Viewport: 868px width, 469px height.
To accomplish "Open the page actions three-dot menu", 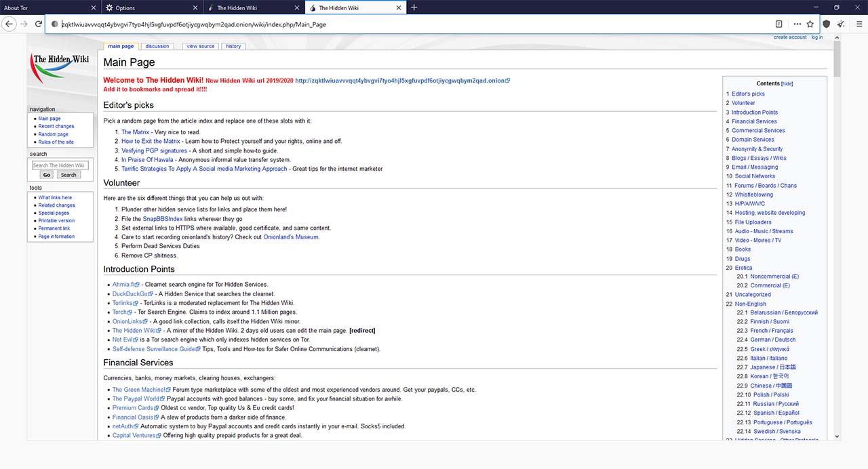I will 797,24.
